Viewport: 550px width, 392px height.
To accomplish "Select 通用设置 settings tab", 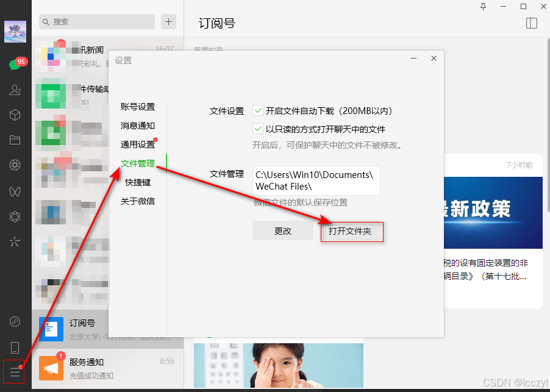I will coord(138,144).
